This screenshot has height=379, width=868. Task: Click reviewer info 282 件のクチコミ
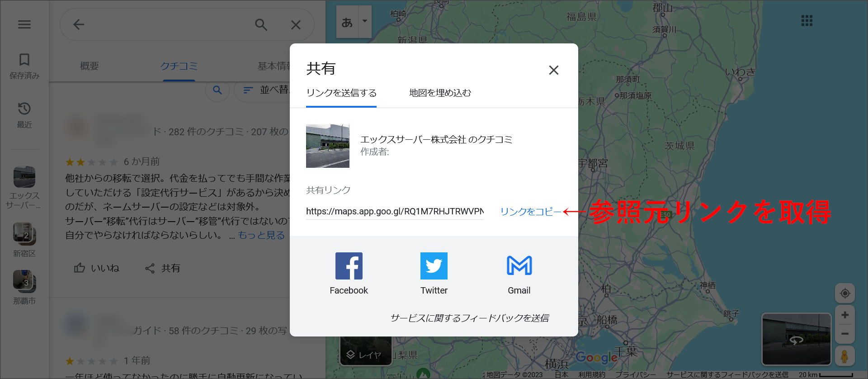(206, 132)
